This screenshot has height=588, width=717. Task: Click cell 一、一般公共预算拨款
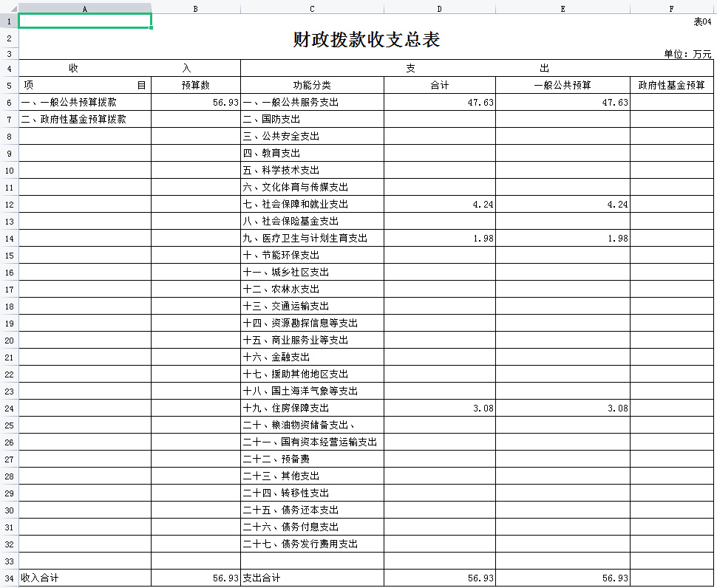tap(85, 103)
